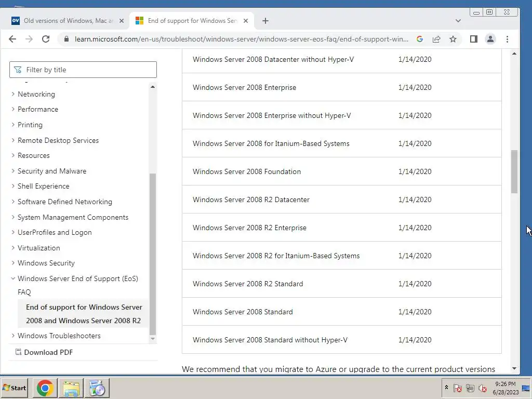Click Windows Server 2008 Datacenter without Hyper-V
This screenshot has height=399, width=532.
pos(273,59)
